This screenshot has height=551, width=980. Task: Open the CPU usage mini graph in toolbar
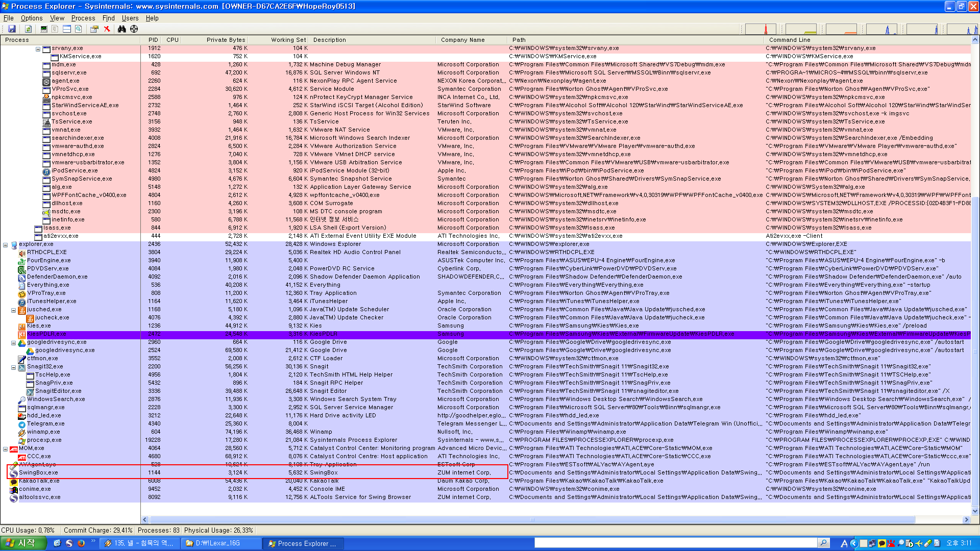[x=761, y=30]
